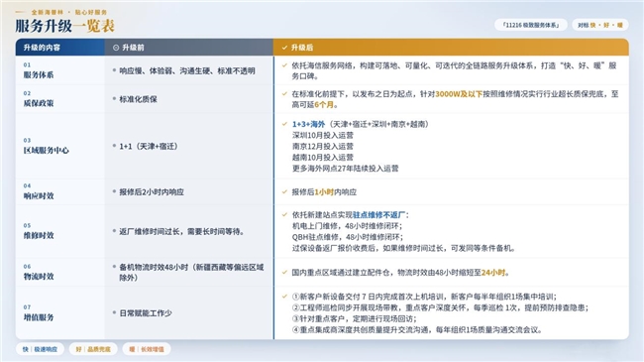Select the 升级的内容 column header
Image resolution: width=644 pixels, height=362 pixels.
(60, 48)
